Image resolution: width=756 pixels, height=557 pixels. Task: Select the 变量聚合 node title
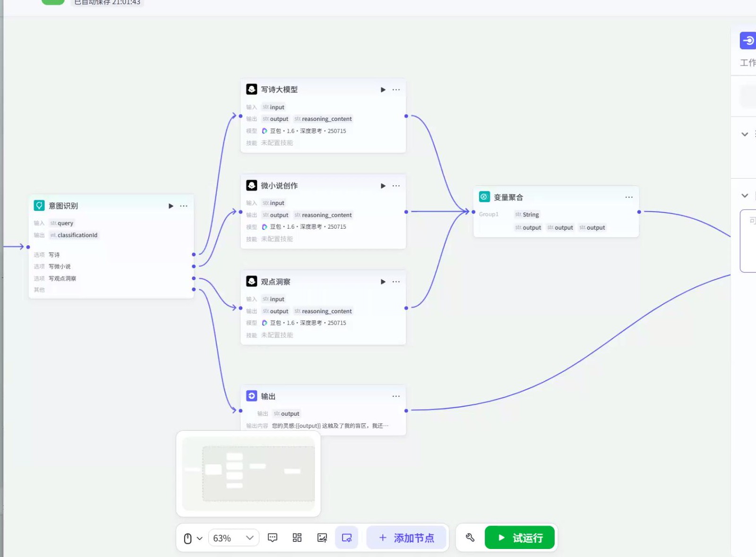pyautogui.click(x=508, y=197)
